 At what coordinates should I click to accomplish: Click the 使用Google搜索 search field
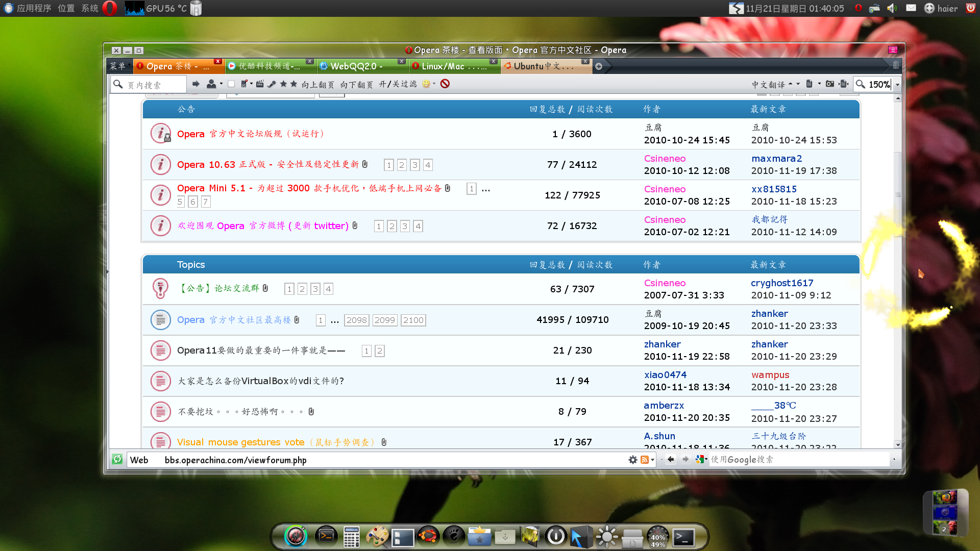tap(799, 460)
